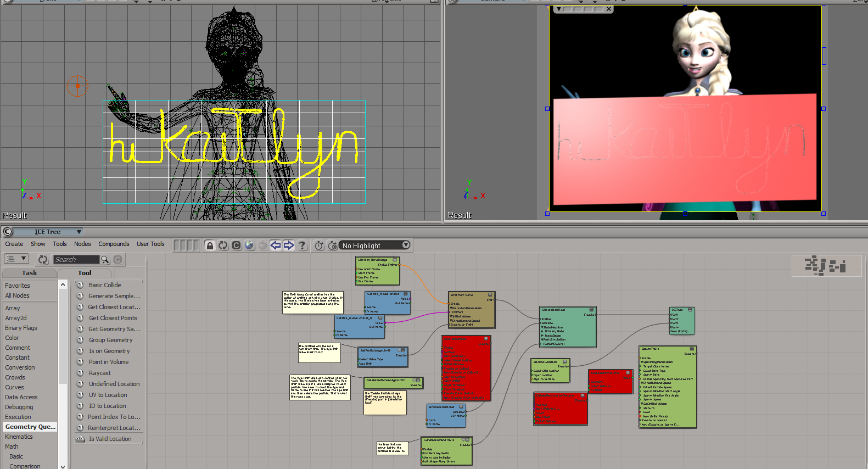Select the Geometry Queries category
868x469 pixels.
click(x=30, y=427)
